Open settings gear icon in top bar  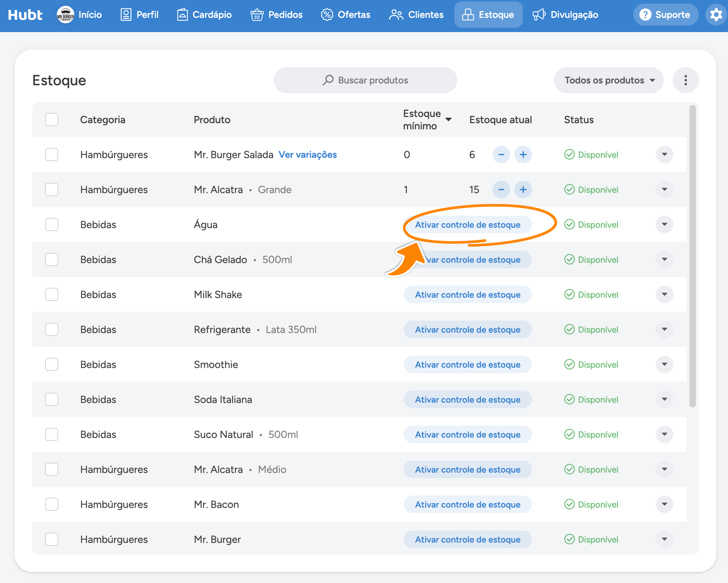coord(716,15)
